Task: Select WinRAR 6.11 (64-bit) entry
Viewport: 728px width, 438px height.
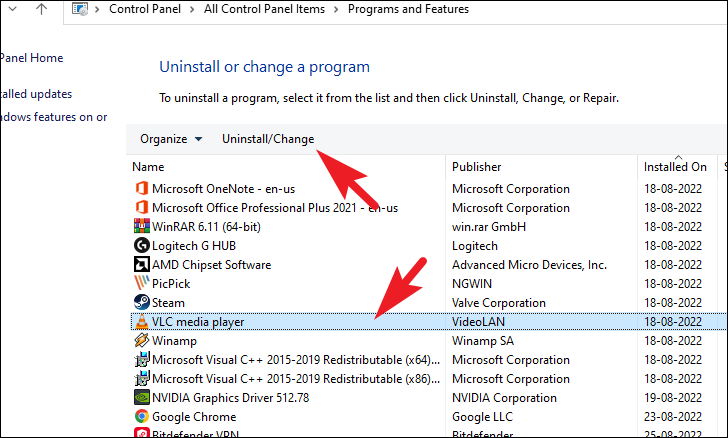Action: coord(206,227)
